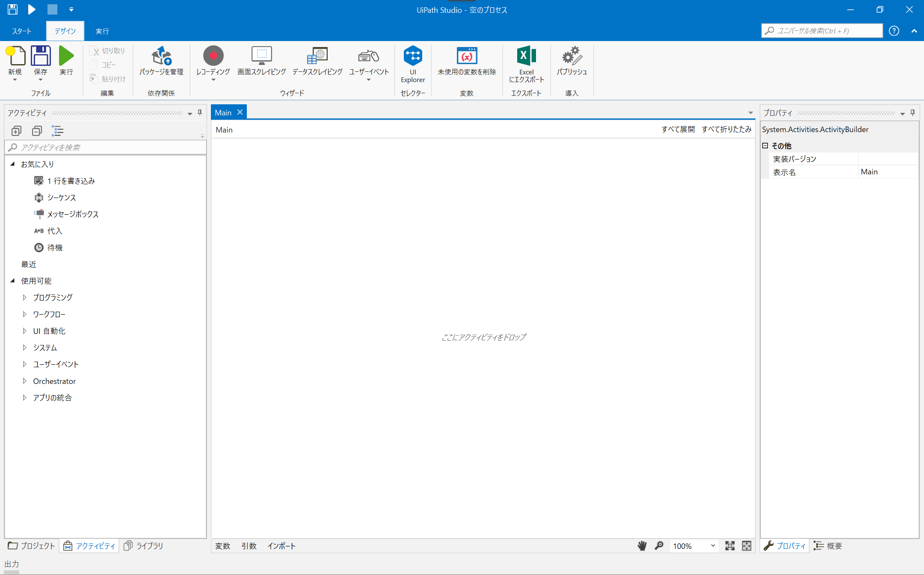Open the 出力 panel

(12, 564)
